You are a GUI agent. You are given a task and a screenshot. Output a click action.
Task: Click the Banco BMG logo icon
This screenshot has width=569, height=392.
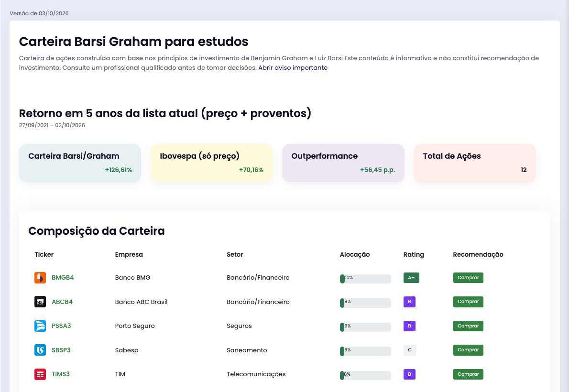point(40,278)
